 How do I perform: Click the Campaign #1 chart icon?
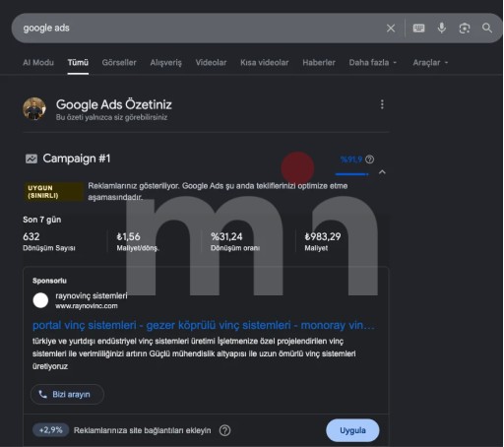tap(31, 159)
